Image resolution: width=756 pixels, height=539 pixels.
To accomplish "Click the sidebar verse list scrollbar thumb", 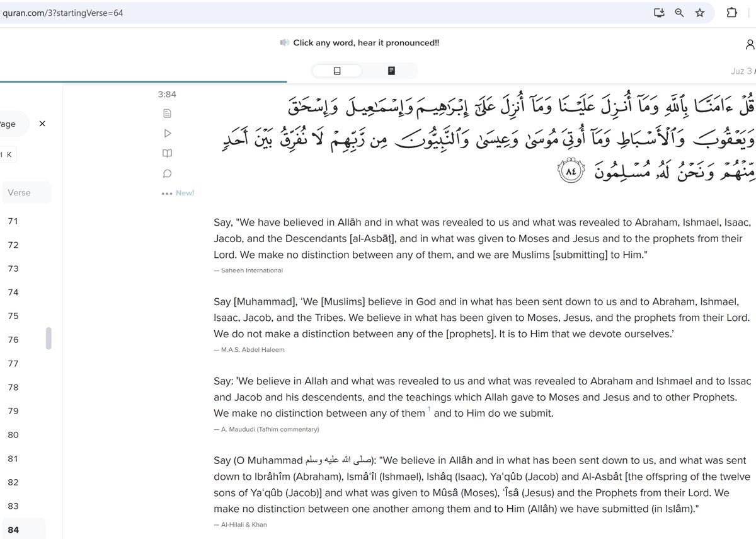I will click(49, 339).
